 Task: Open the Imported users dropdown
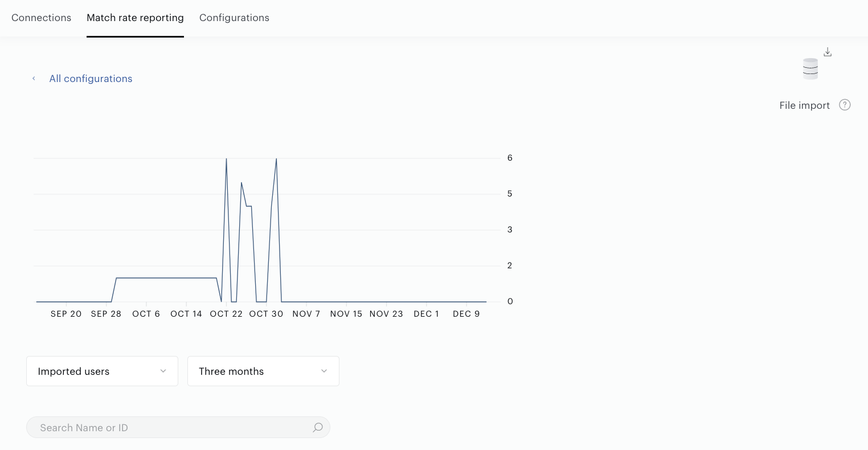pyautogui.click(x=102, y=371)
